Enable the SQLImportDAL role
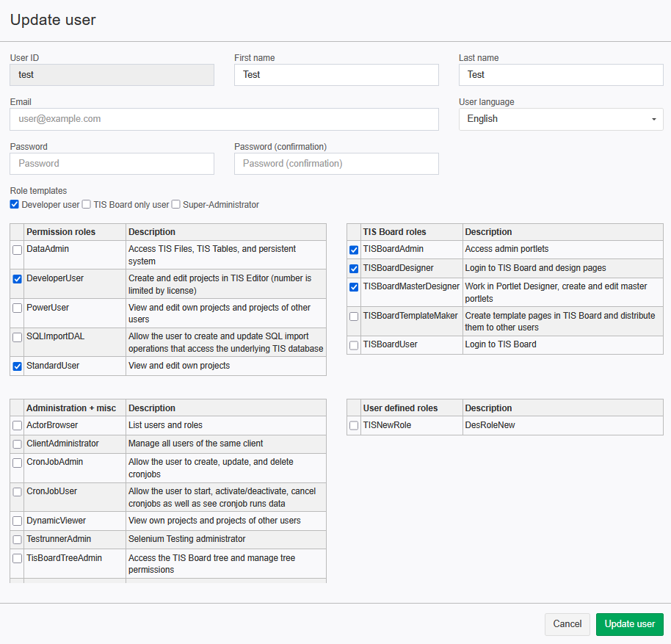 point(17,337)
